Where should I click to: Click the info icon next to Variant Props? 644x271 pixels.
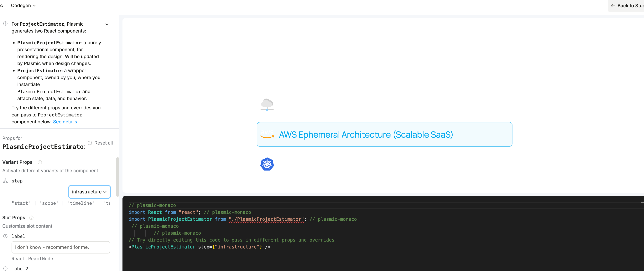click(40, 162)
